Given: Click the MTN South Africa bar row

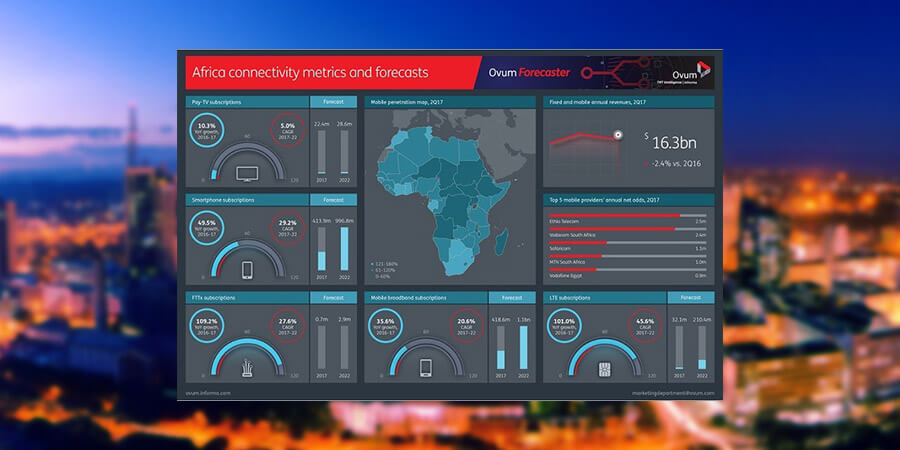Looking at the screenshot, I should tap(628, 259).
